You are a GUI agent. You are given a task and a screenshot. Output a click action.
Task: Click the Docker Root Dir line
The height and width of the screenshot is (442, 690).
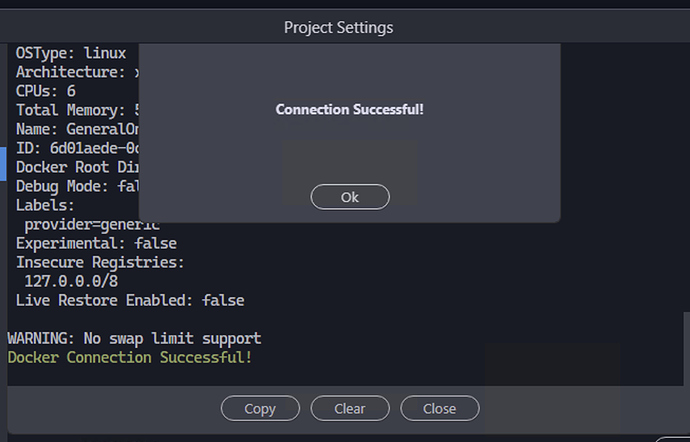coord(77,167)
